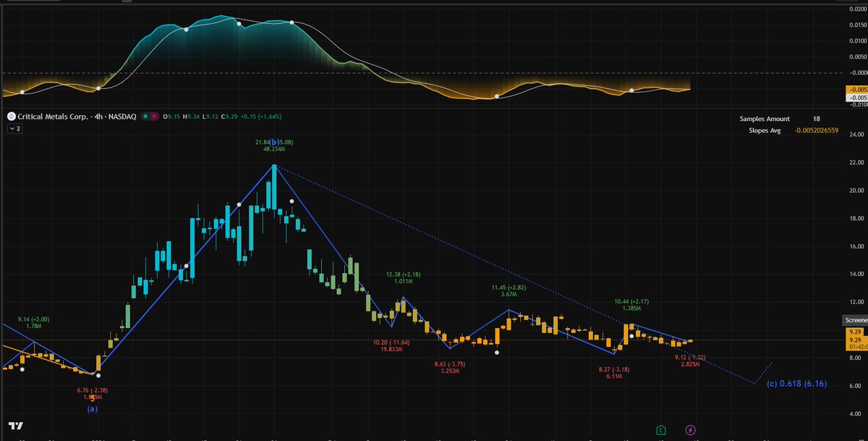The image size is (868, 441).
Task: Click the 11.45 (+2.82) pivot label
Action: click(x=509, y=287)
